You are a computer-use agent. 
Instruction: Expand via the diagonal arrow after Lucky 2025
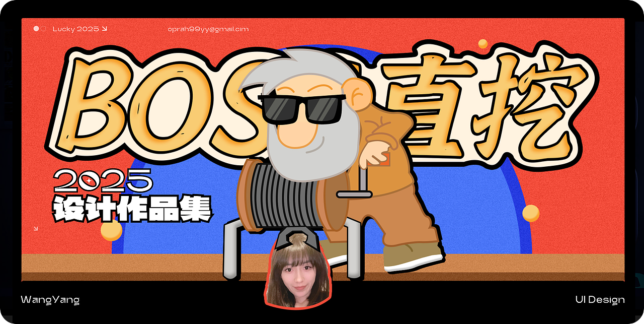pos(104,29)
